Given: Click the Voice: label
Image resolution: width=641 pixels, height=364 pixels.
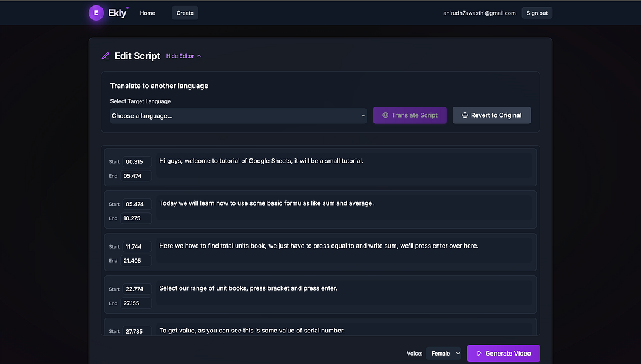Looking at the screenshot, I should [415, 353].
